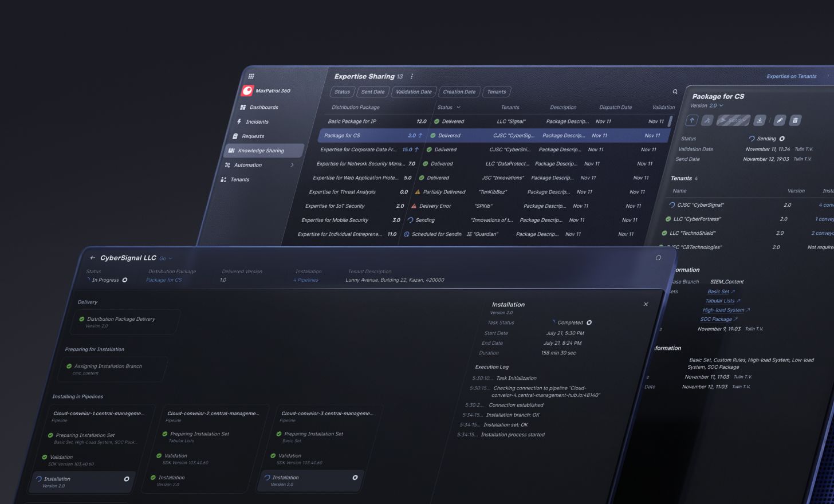Click the Partially Delivered warning icon
The height and width of the screenshot is (504, 834).
418,192
